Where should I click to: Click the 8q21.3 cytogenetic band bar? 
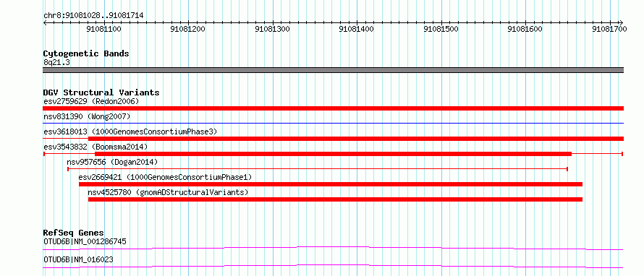click(333, 70)
